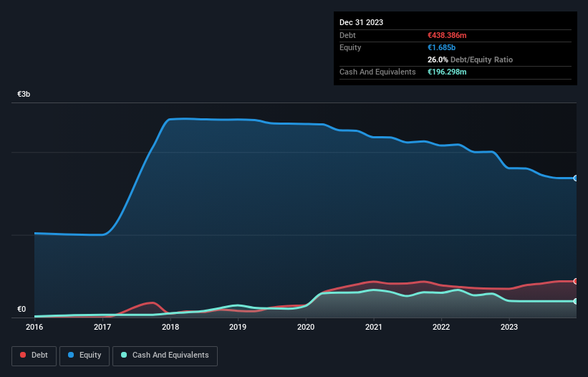Click the €1.685b equity value

pyautogui.click(x=441, y=47)
